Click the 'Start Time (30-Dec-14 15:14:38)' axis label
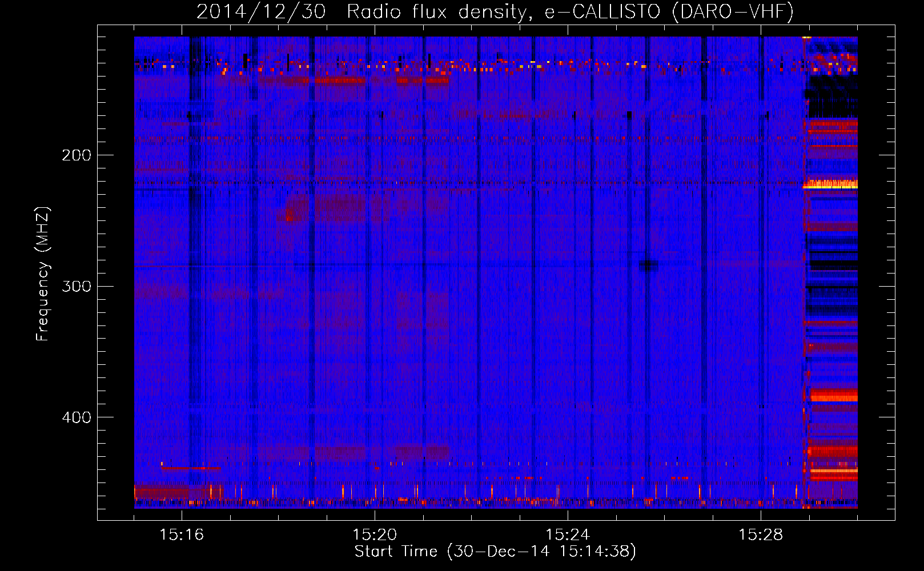Screen dimensions: 924x571 (495, 552)
